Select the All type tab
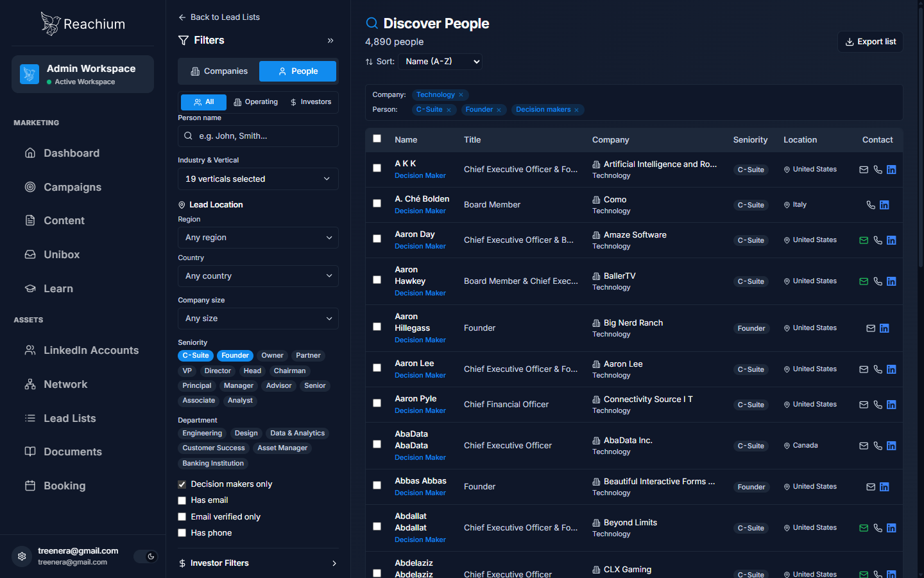This screenshot has width=924, height=578. pos(203,102)
